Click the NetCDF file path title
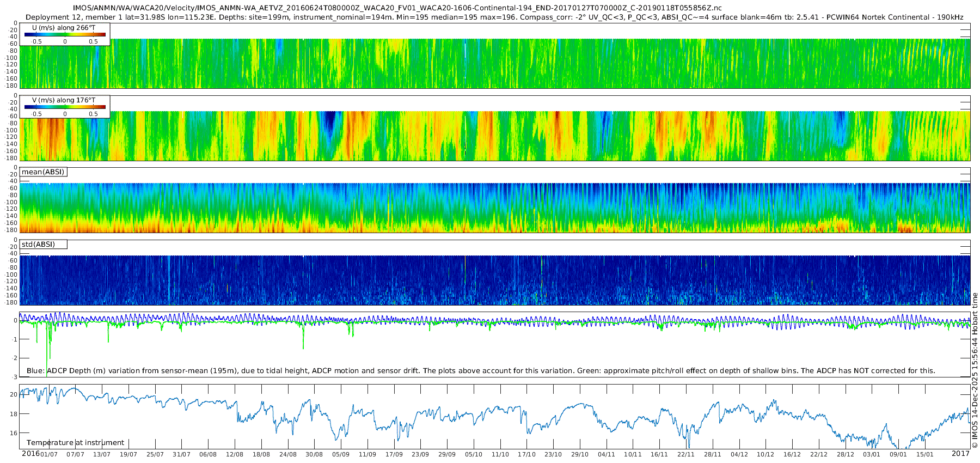This screenshot has width=980, height=463. point(397,8)
